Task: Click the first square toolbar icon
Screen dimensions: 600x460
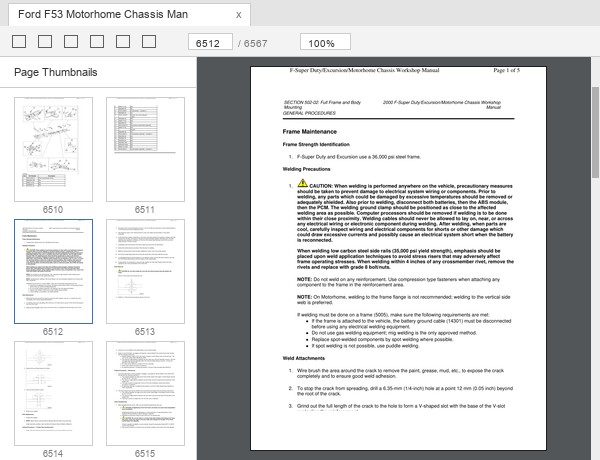Action: [x=19, y=42]
